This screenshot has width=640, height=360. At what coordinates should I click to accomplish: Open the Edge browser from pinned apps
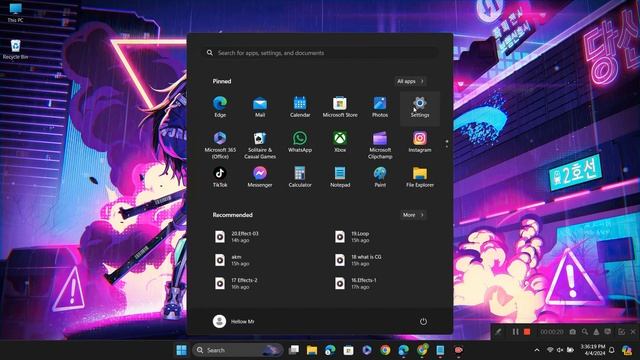click(x=220, y=107)
